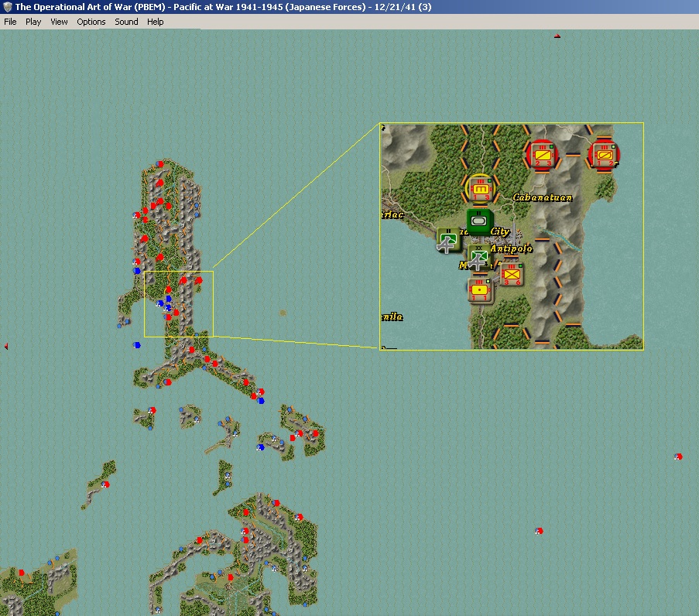
Task: Click the window title bar text
Action: (223, 7)
